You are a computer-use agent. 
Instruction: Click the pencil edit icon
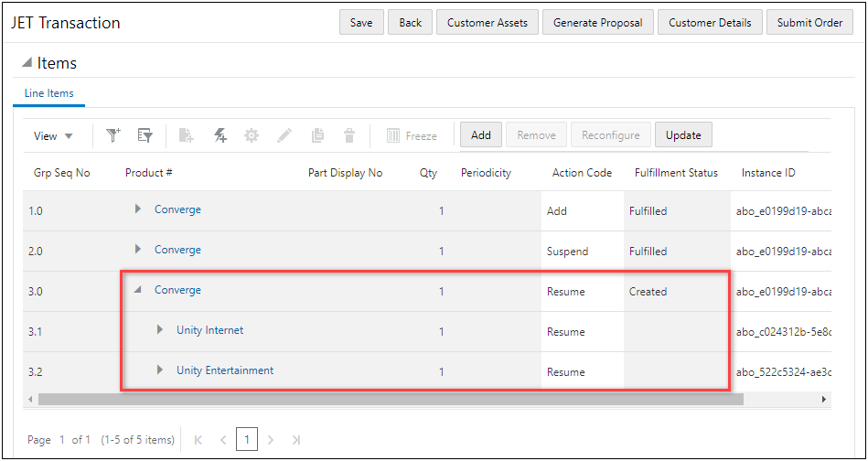(x=284, y=135)
